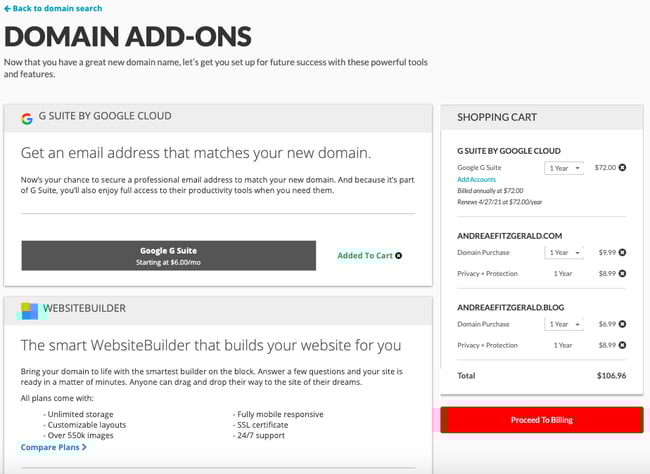Remove andreaefitzgerald.blog Privacy + Protection item
Image resolution: width=650 pixels, height=474 pixels.
[622, 345]
